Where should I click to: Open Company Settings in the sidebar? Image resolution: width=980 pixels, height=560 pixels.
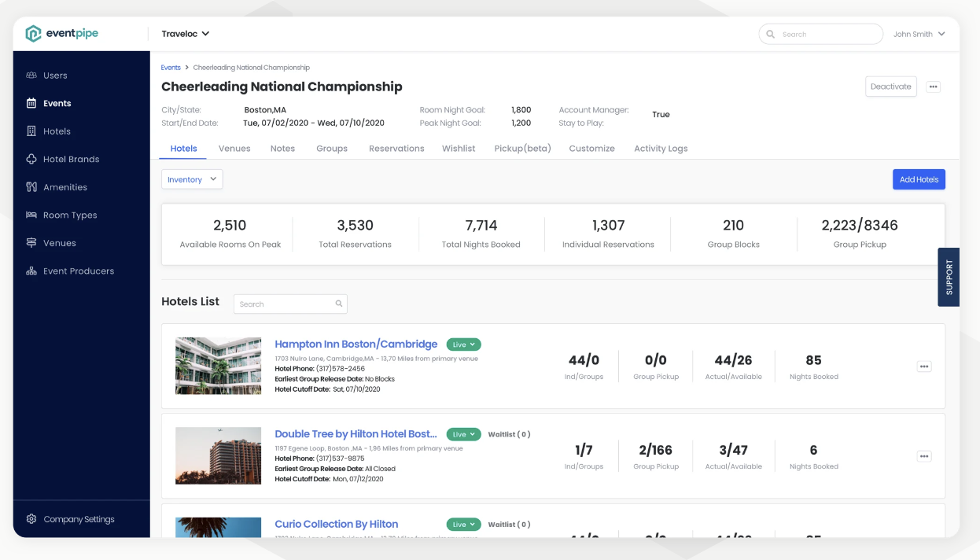coord(81,519)
